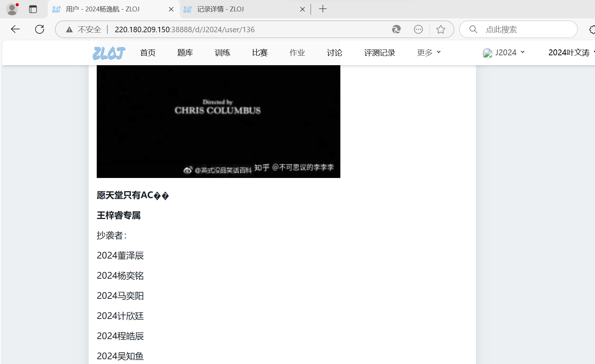595x364 pixels.
Task: Click the name 2024马奕阳
Action: coord(120,296)
